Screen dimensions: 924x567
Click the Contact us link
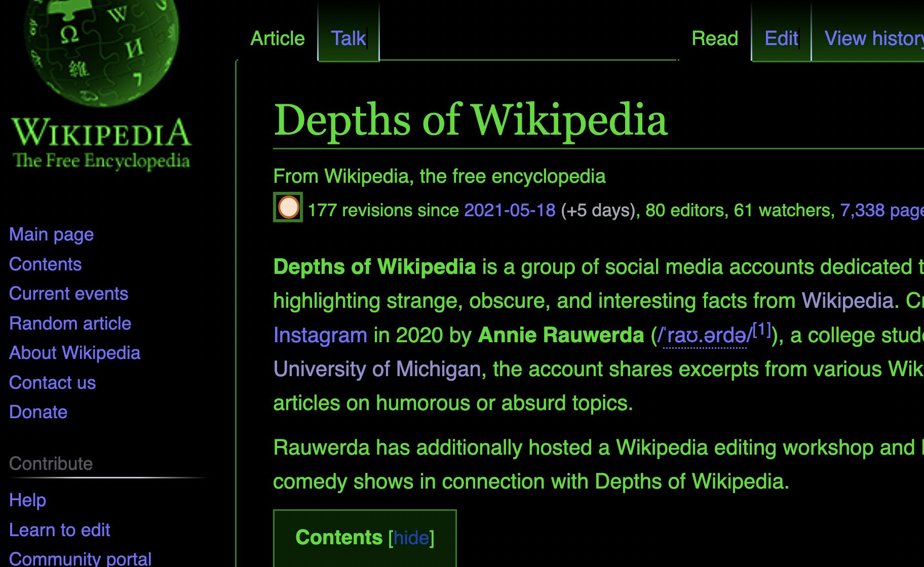click(53, 383)
